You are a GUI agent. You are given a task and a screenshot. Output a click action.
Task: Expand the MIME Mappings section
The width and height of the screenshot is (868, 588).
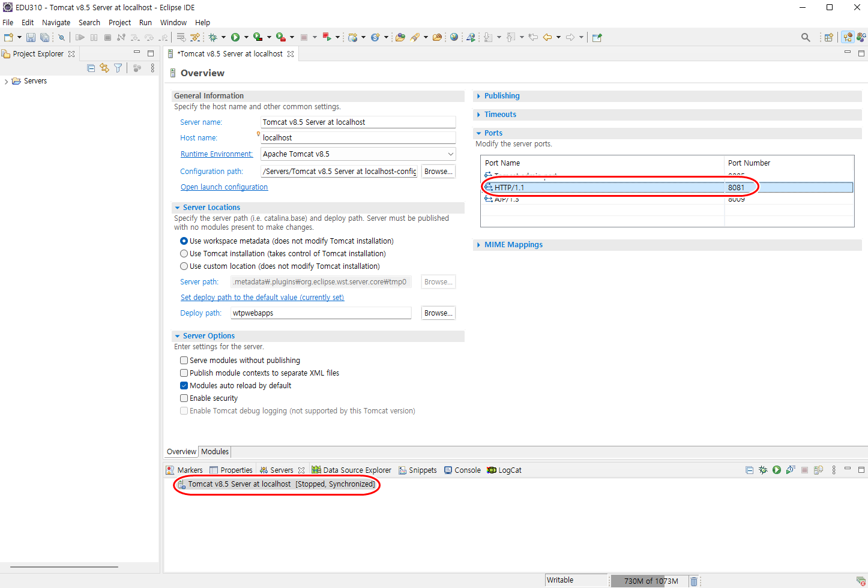click(478, 245)
